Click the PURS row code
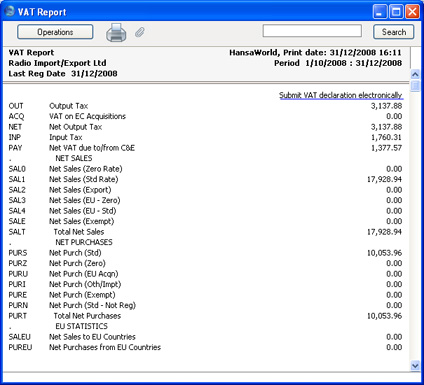 18,253
